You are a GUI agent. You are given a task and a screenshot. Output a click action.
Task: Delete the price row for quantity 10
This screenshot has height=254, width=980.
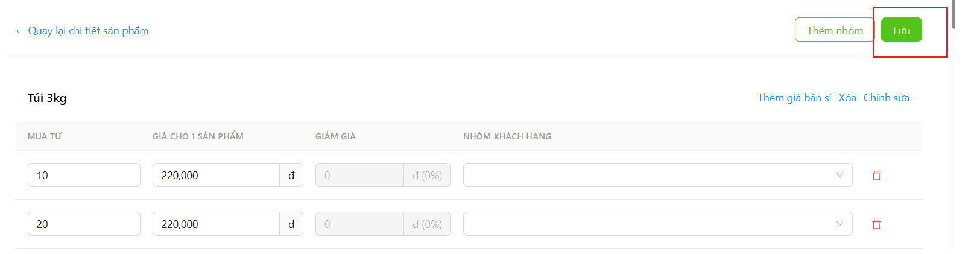877,176
